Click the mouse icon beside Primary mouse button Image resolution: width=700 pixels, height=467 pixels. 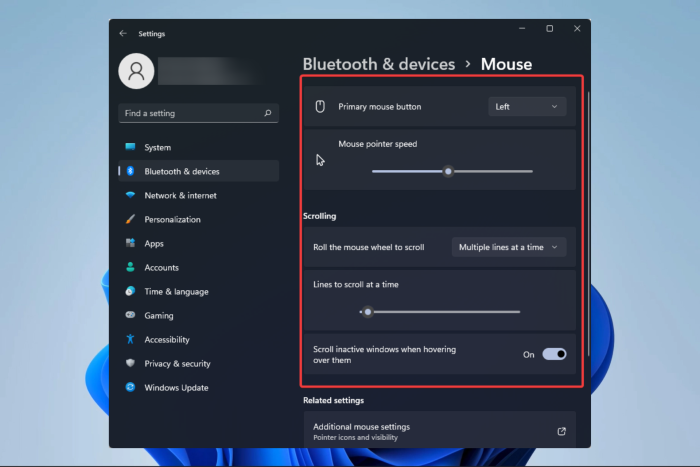point(320,106)
